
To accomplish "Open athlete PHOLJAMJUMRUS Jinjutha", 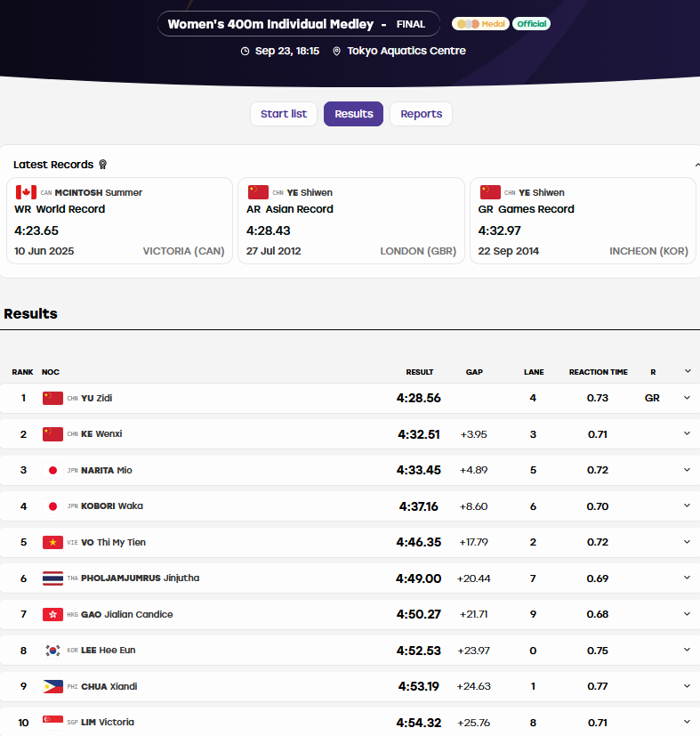I will coord(141,578).
